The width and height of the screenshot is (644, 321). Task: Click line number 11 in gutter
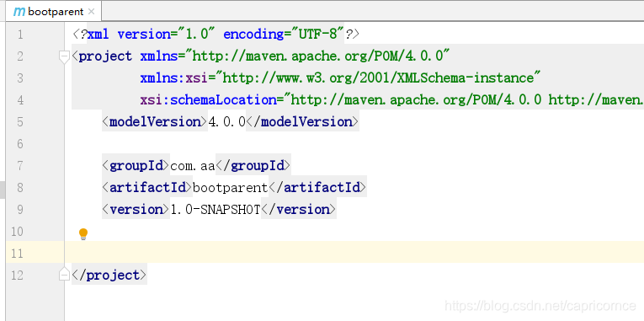17,254
